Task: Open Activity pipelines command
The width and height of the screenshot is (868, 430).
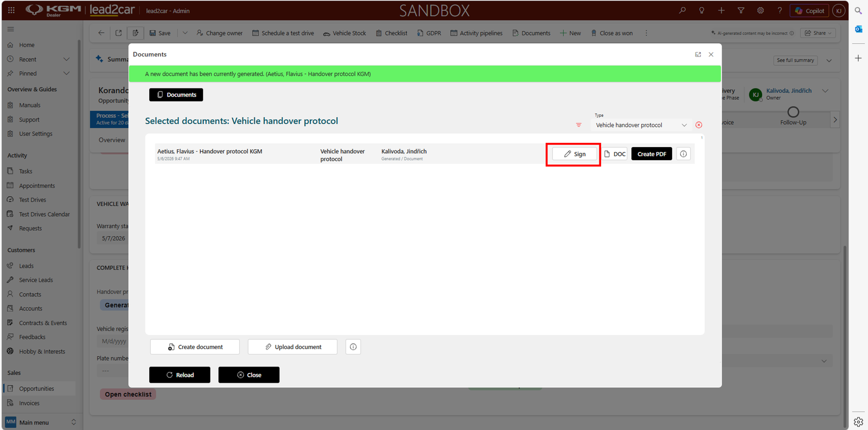Action: (476, 33)
